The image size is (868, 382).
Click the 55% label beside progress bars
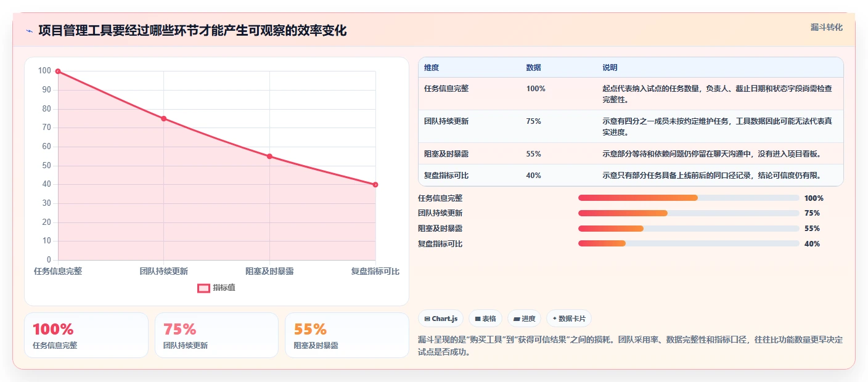pos(812,229)
